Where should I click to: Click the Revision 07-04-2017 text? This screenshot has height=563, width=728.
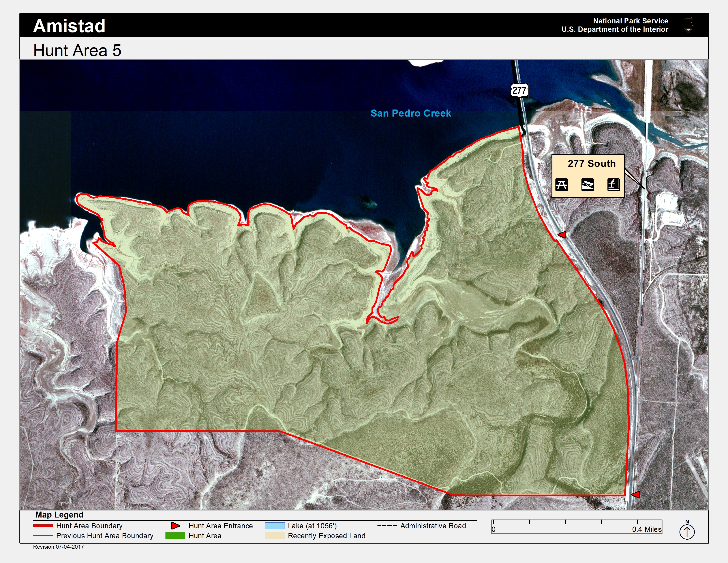click(x=58, y=547)
